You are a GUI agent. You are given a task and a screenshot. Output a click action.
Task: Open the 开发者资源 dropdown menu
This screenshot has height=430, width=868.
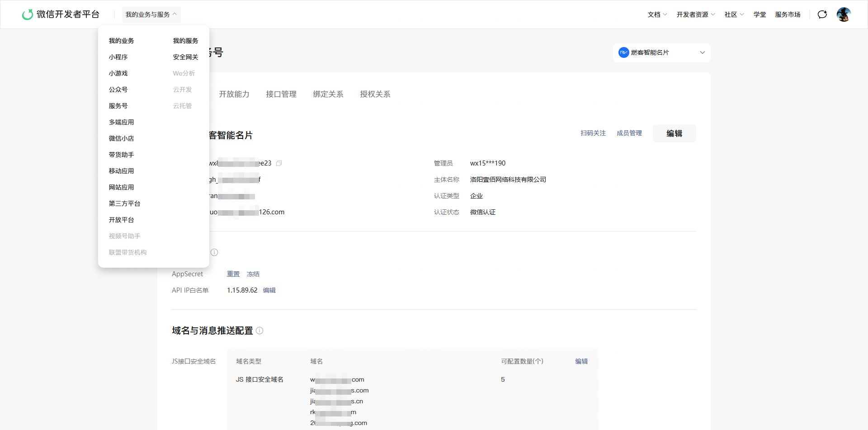696,14
